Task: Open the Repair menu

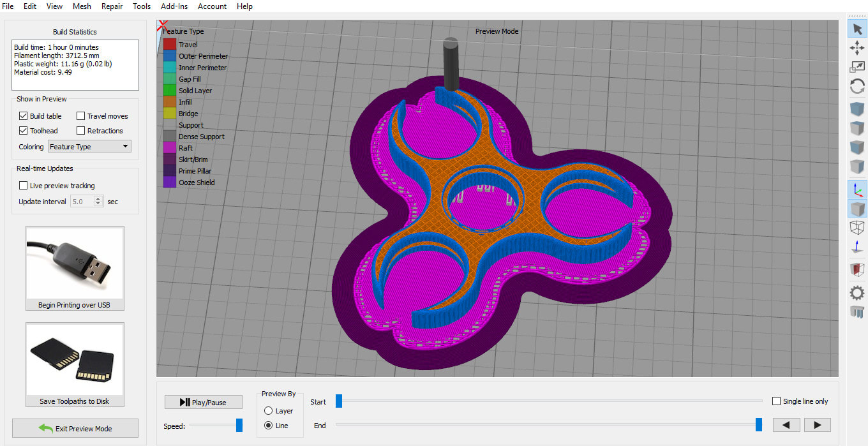Action: [112, 6]
